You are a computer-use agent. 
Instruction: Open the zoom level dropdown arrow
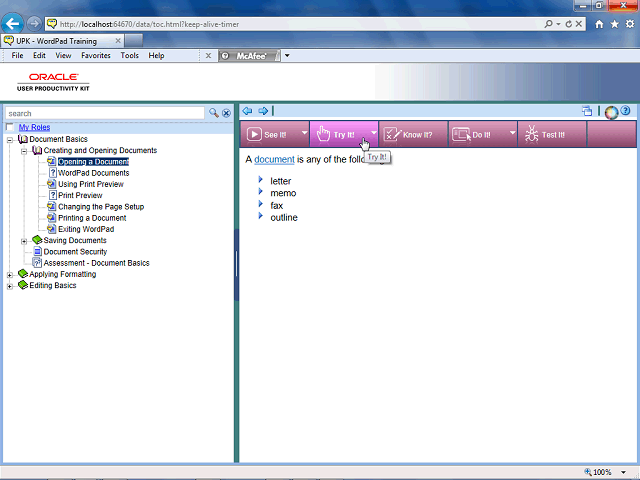click(623, 472)
